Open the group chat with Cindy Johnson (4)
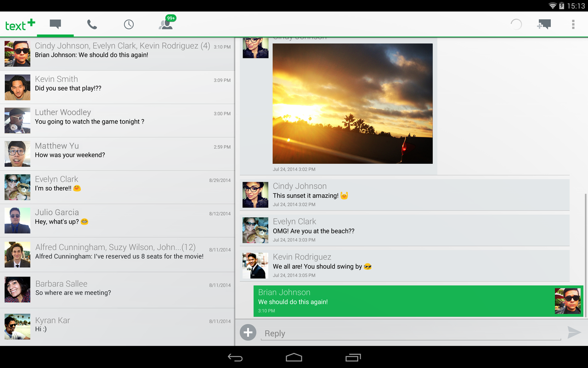 point(118,54)
